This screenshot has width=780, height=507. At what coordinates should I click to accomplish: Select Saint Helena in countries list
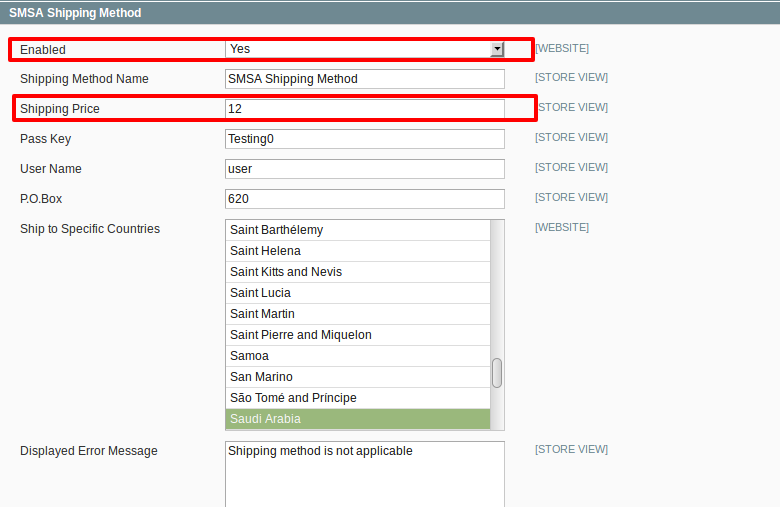point(358,251)
